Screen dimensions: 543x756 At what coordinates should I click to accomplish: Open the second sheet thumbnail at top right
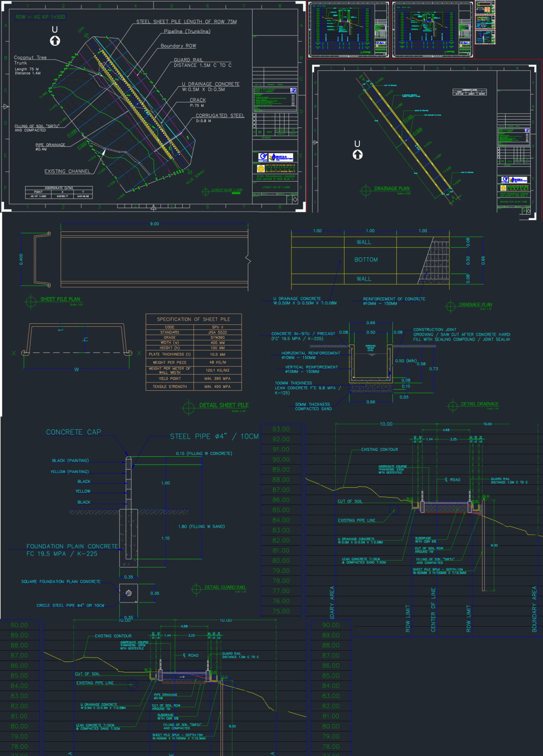[x=432, y=29]
